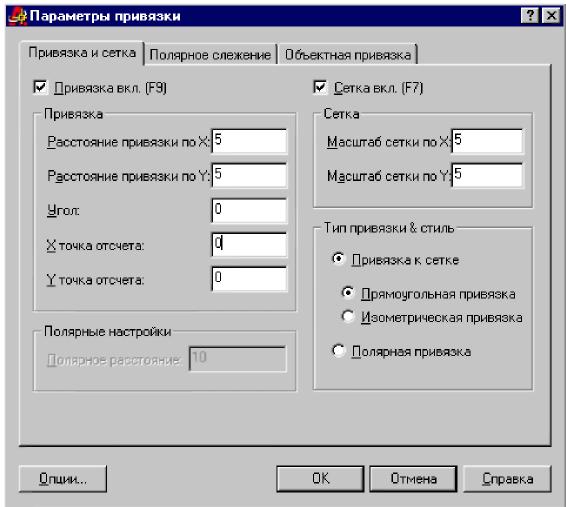Image resolution: width=566 pixels, height=507 pixels.
Task: Select the Полярная привязка radio button
Action: click(x=338, y=350)
